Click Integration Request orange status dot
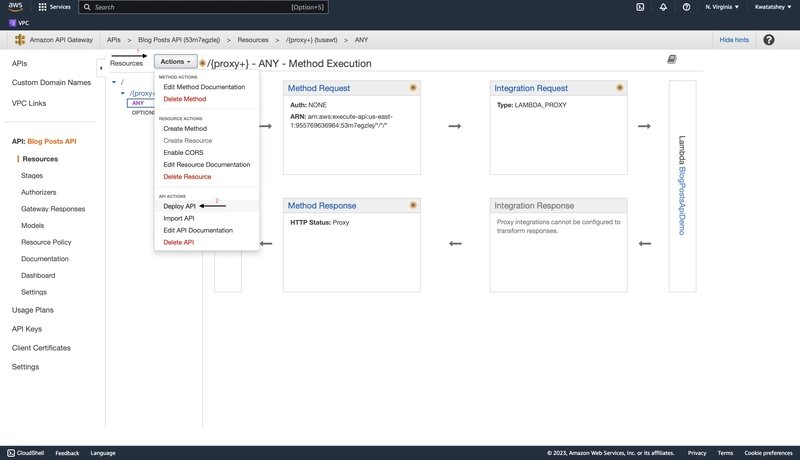Image resolution: width=800 pixels, height=460 pixels. click(619, 88)
